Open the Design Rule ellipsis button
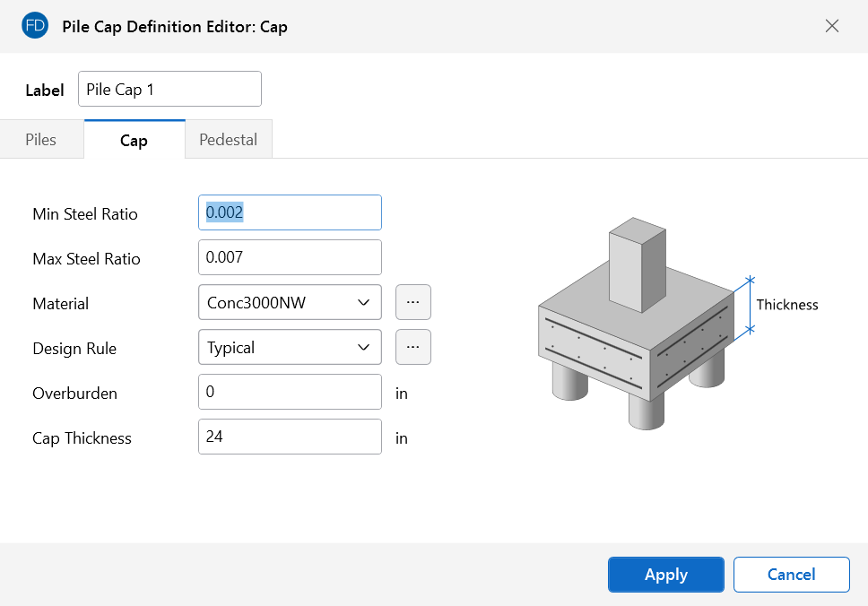 (412, 347)
